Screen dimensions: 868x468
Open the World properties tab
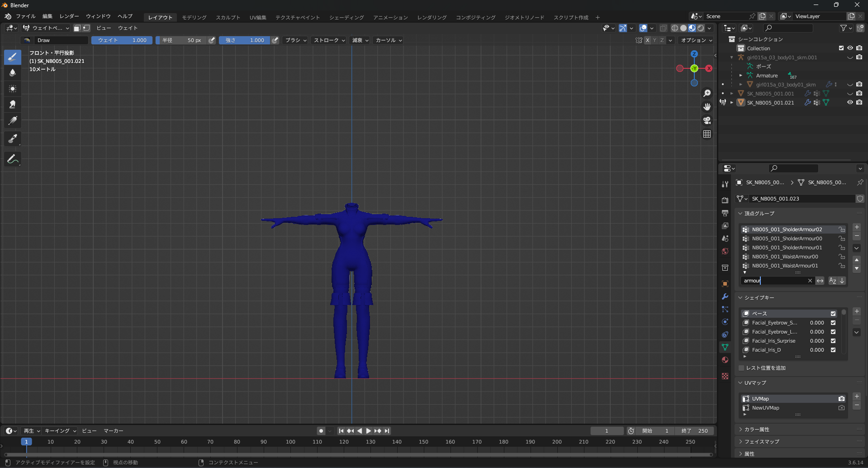[725, 251]
